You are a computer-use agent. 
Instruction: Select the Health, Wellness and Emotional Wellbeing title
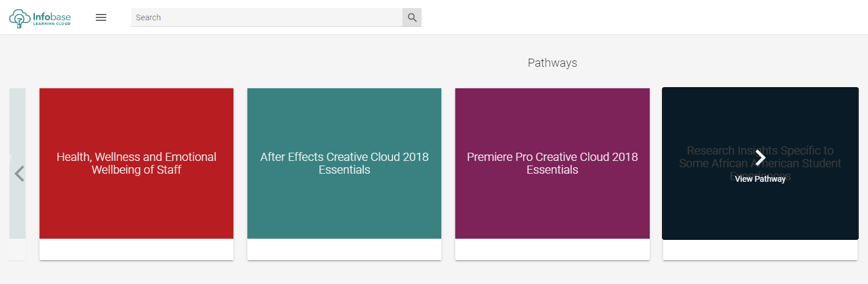136,163
